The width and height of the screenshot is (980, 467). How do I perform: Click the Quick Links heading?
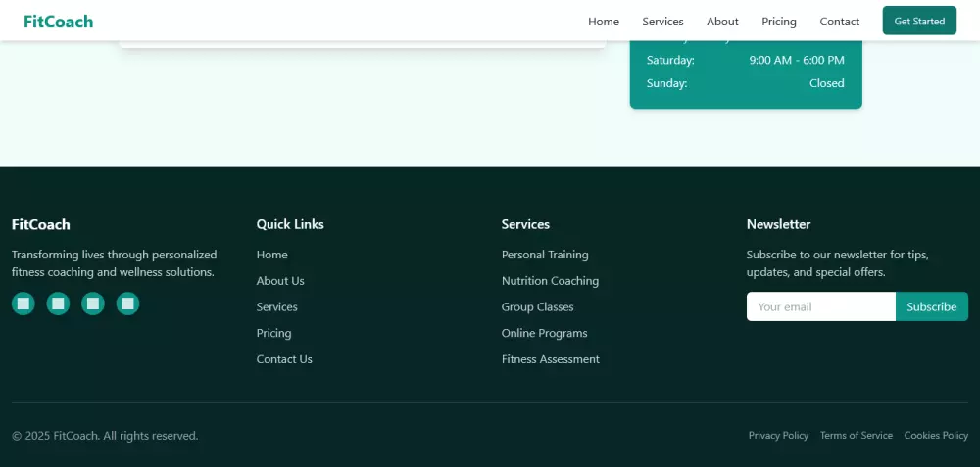pos(290,224)
